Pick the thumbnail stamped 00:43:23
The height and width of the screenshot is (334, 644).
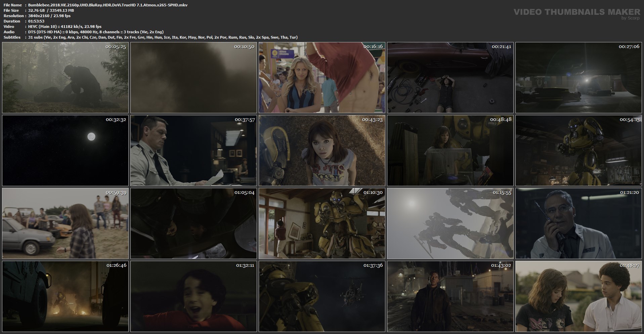322,151
